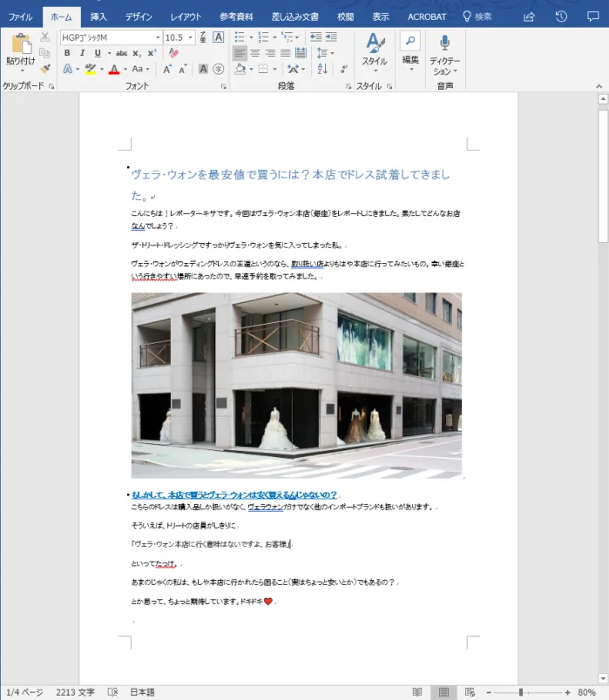Decrease font size with shrink icon

pyautogui.click(x=182, y=69)
